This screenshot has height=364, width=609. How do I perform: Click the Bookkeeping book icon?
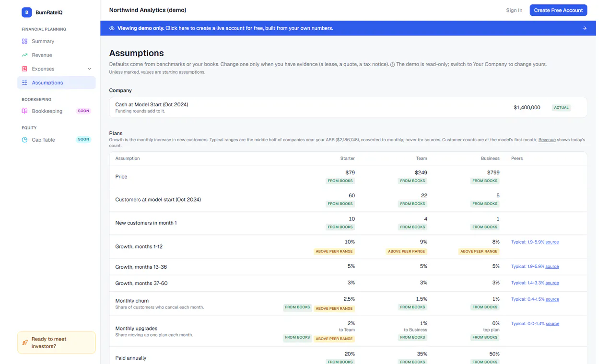[24, 111]
